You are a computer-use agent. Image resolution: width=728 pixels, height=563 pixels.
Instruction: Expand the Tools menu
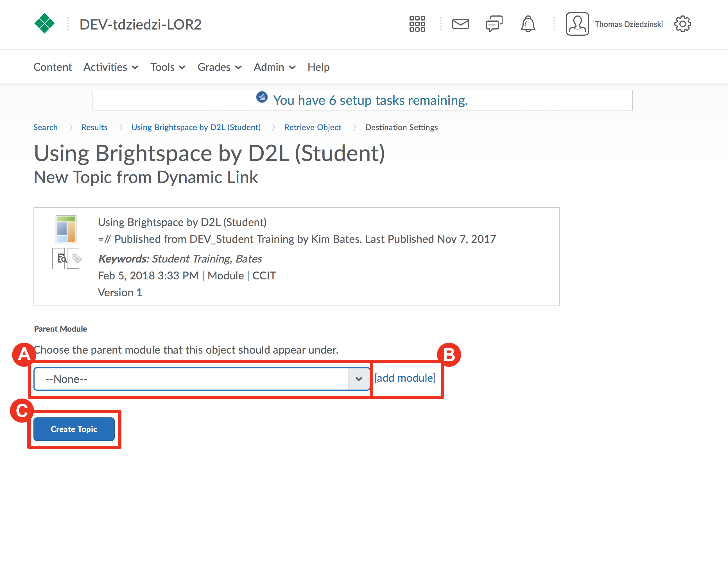click(168, 67)
